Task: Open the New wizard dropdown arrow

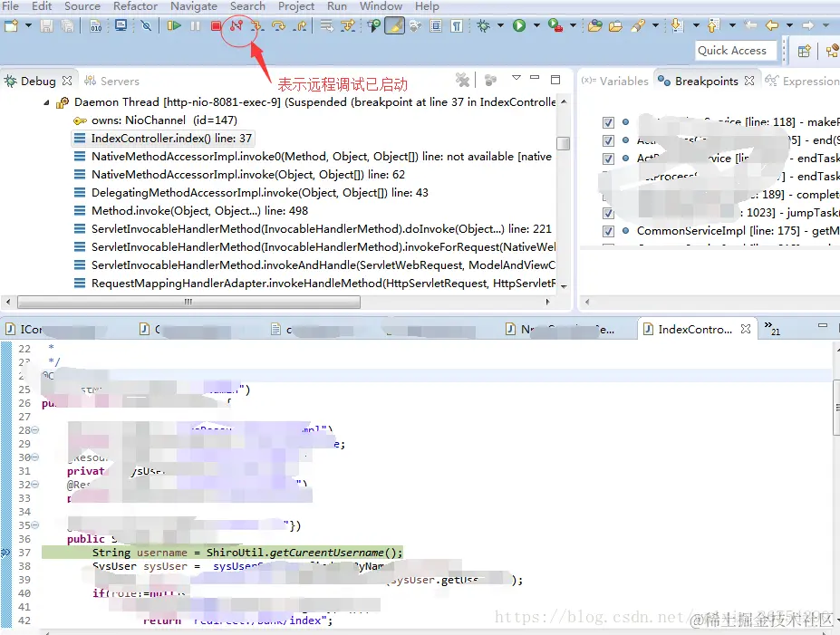Action: pos(28,25)
